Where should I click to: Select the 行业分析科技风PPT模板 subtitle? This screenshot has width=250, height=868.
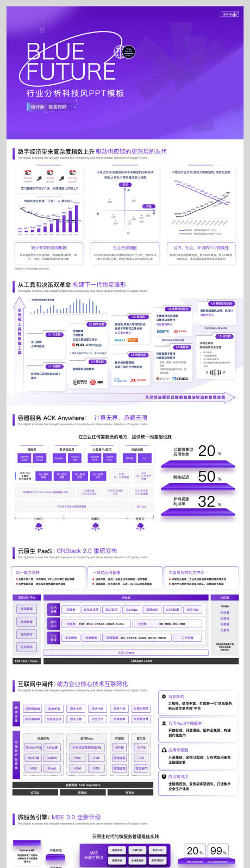click(x=75, y=93)
